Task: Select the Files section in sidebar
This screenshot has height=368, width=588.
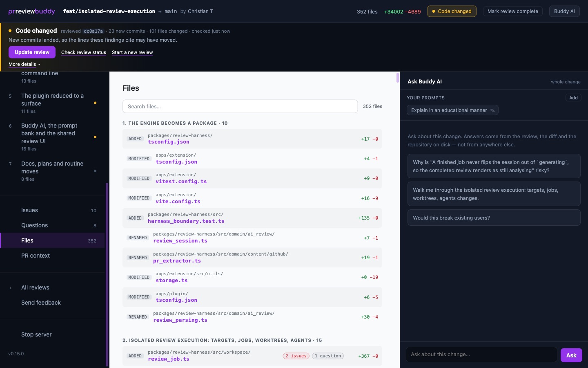Action: pyautogui.click(x=52, y=240)
